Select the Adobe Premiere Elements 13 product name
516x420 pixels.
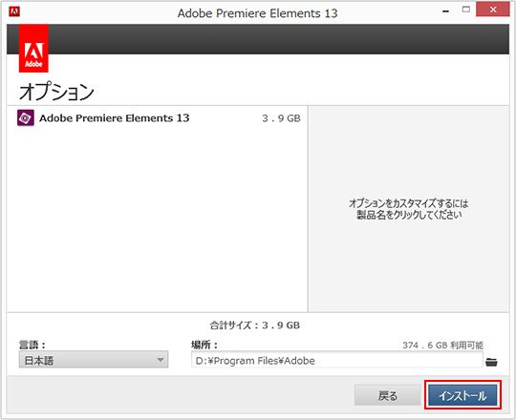115,118
